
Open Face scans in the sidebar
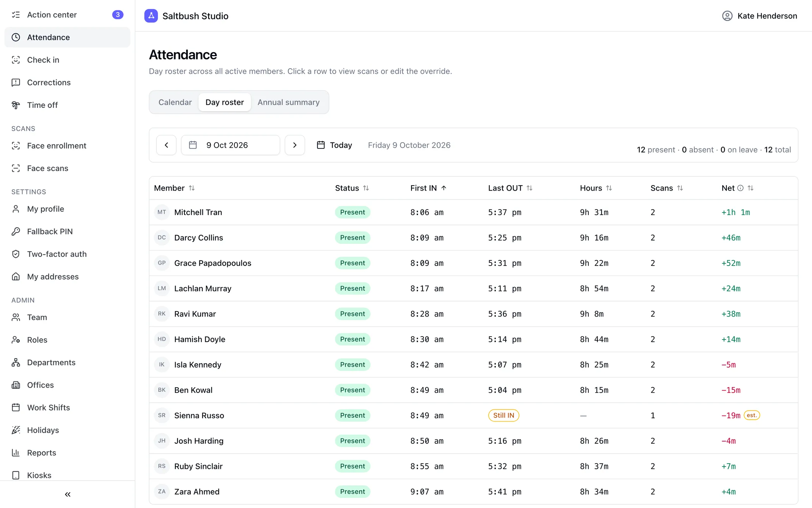(x=67, y=168)
